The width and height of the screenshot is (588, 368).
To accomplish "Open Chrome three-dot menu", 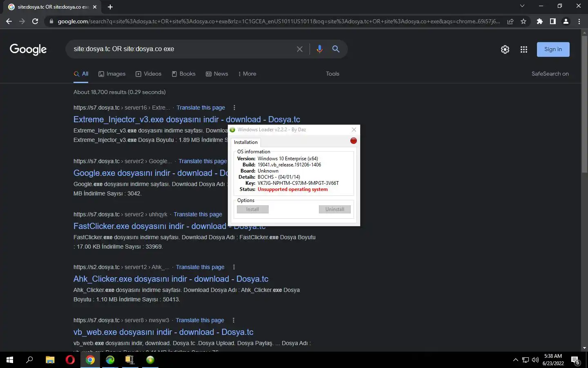I will point(579,21).
